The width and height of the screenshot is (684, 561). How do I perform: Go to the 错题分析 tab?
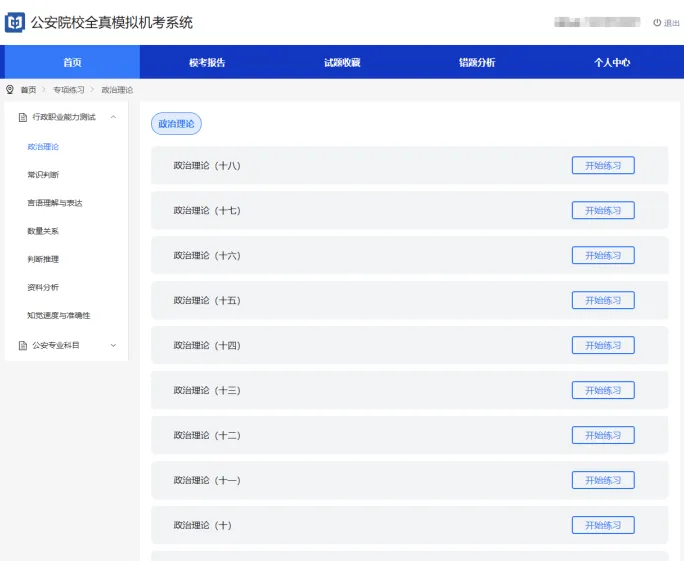[477, 62]
